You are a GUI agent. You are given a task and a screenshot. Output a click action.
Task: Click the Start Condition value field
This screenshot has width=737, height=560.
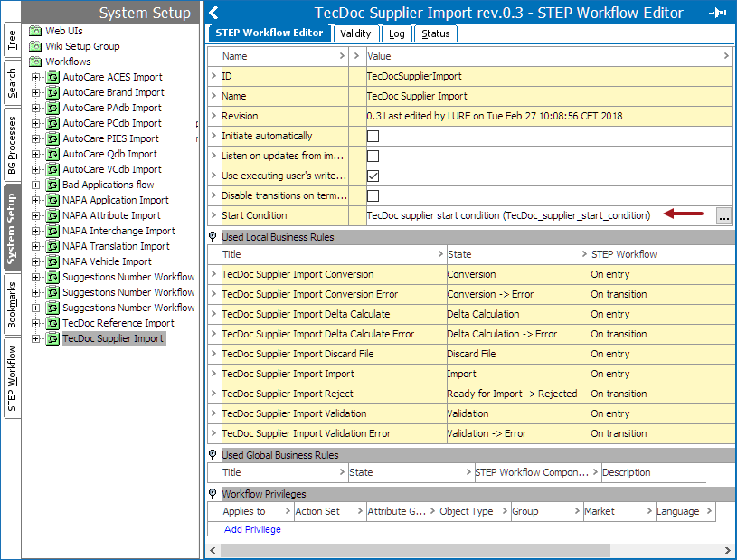click(541, 215)
